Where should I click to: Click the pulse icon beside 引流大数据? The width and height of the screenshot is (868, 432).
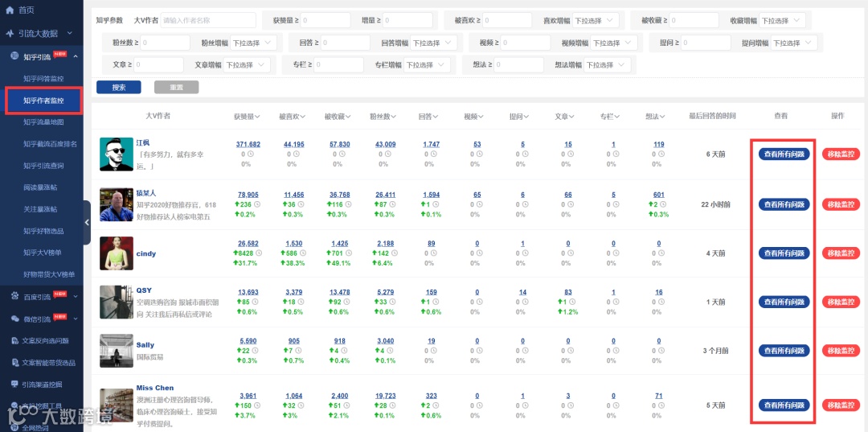point(10,33)
